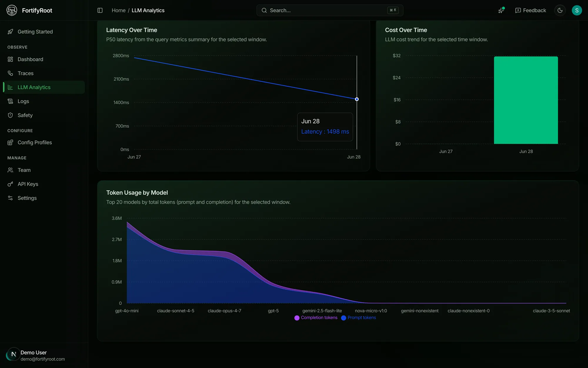Click the FortifyRoot logo icon

(x=12, y=10)
